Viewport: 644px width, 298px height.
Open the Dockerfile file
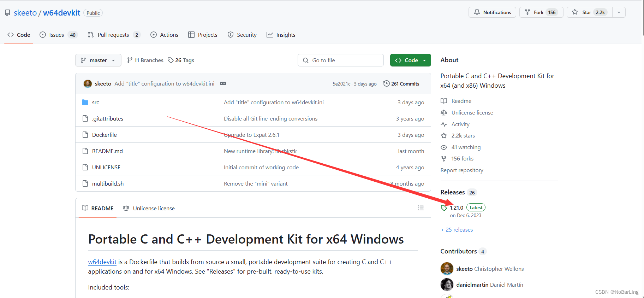pyautogui.click(x=105, y=135)
